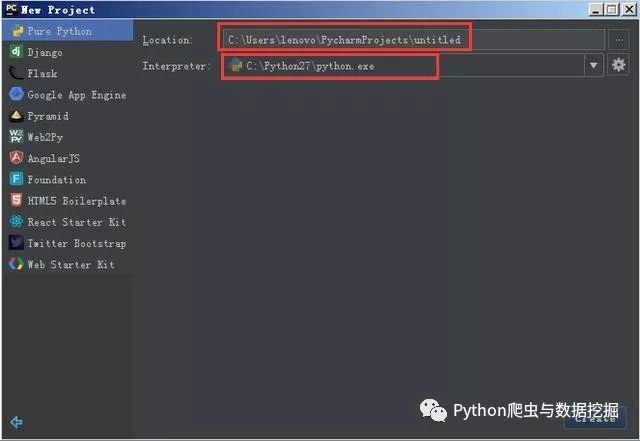Screen dimensions: 640x441
Task: Click the Google App Engine icon
Action: click(x=16, y=95)
